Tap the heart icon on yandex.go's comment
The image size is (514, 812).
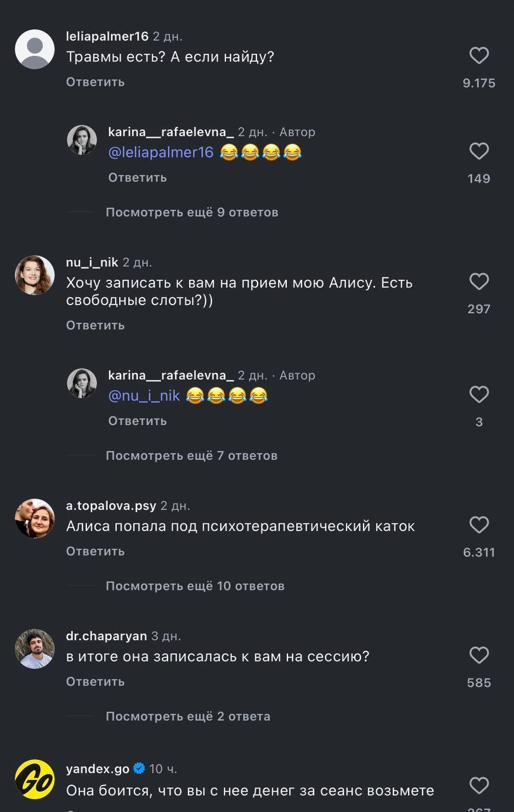click(479, 785)
